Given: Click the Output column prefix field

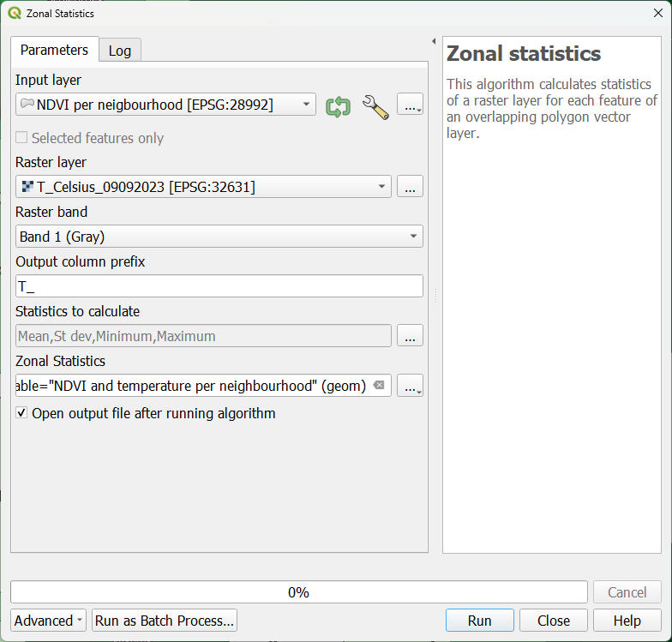Looking at the screenshot, I should (219, 286).
